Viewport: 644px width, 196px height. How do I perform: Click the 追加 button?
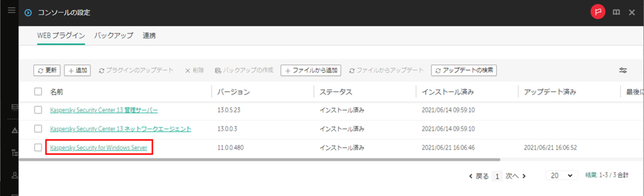pyautogui.click(x=77, y=70)
